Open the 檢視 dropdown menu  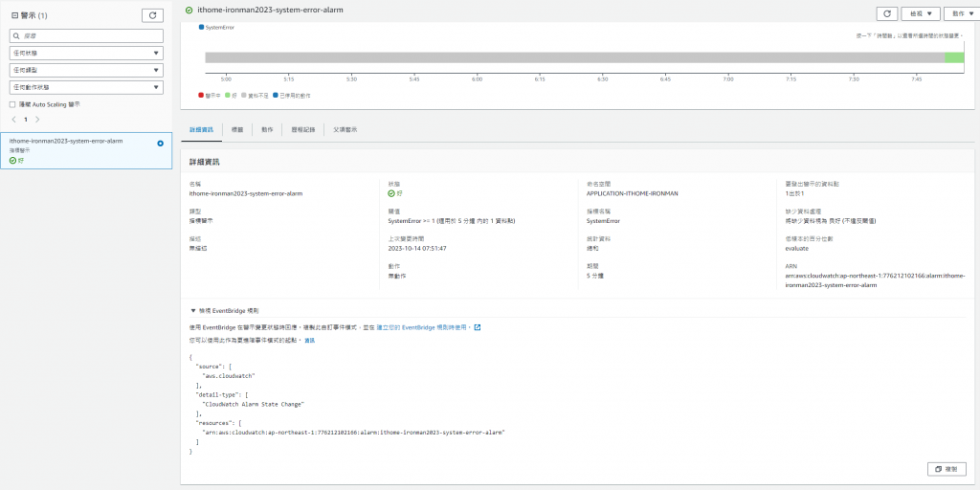[922, 13]
